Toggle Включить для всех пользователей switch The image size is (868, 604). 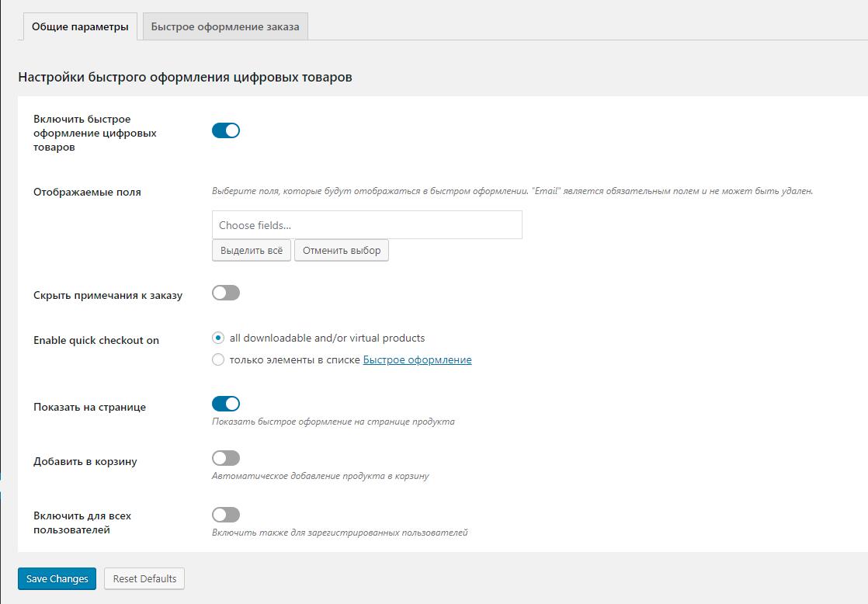pos(226,515)
